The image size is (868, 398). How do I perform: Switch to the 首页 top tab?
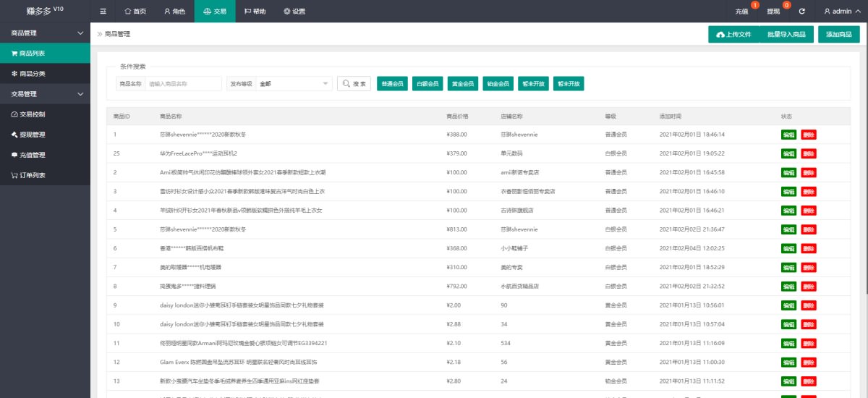(x=135, y=12)
